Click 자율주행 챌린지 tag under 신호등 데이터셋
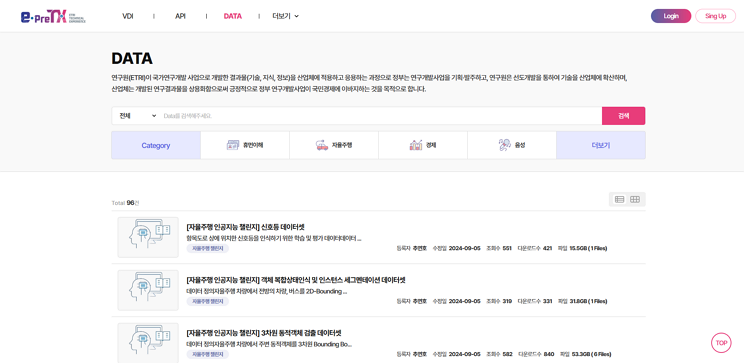This screenshot has height=363, width=744. click(207, 248)
